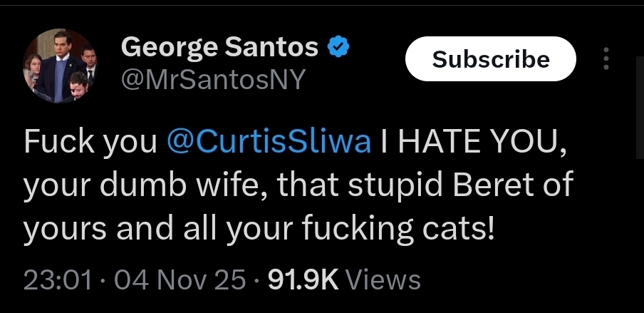Screen dimensions: 644x313
Task: Click the word "of" ending the second line
Action: [557, 185]
